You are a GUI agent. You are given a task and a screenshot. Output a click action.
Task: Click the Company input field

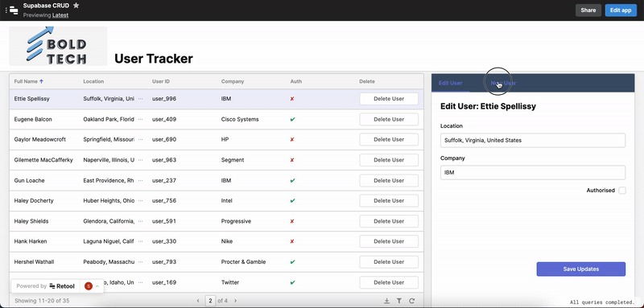533,173
